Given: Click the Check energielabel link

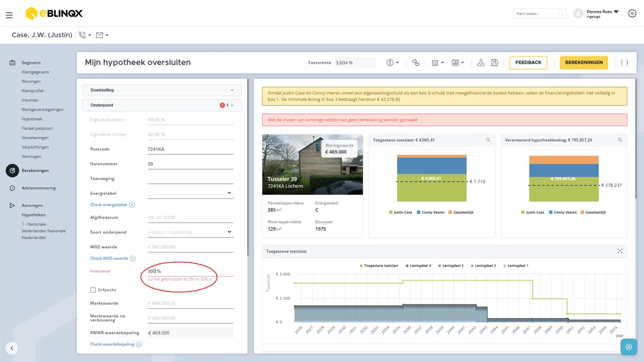Looking at the screenshot, I should tap(112, 205).
